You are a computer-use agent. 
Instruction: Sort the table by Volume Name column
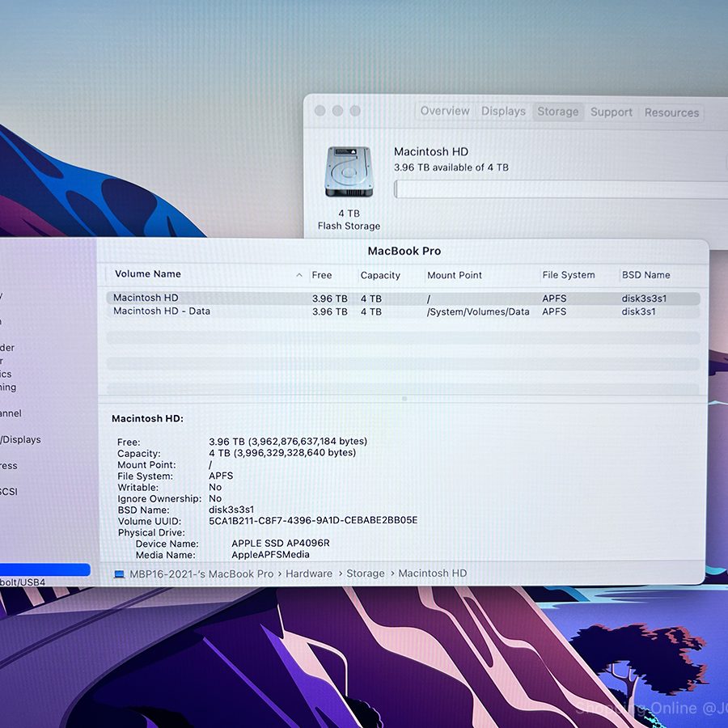pos(148,274)
